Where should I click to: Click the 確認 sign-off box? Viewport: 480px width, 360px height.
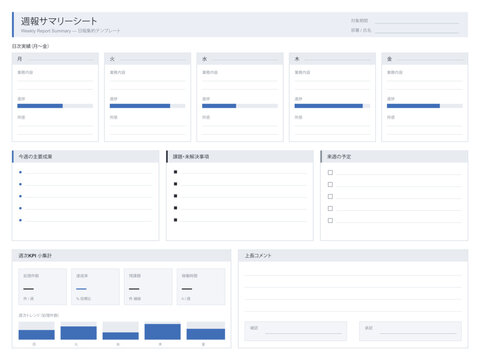295,331
